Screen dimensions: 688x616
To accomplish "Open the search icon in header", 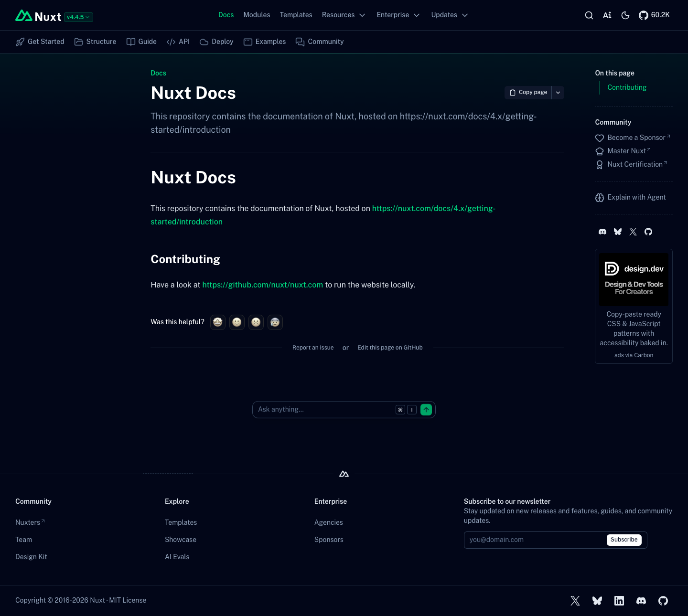I will click(x=589, y=15).
